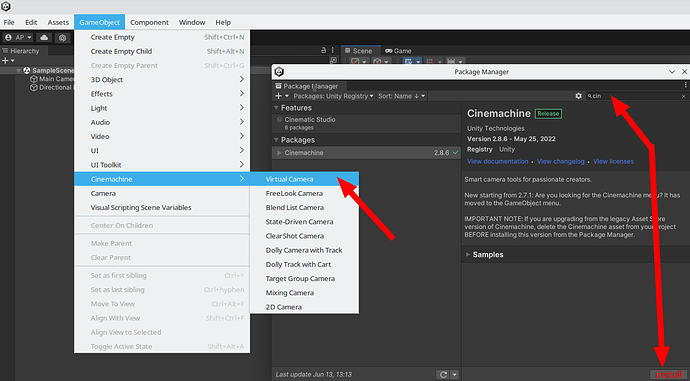Open Package Manager advanced settings gear
The width and height of the screenshot is (690, 381).
click(x=578, y=96)
